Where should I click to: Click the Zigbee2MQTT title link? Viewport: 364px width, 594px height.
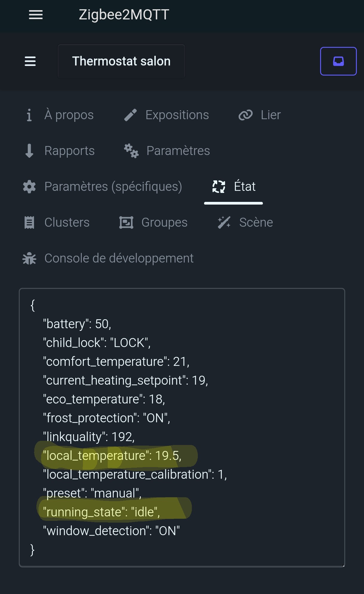click(124, 15)
